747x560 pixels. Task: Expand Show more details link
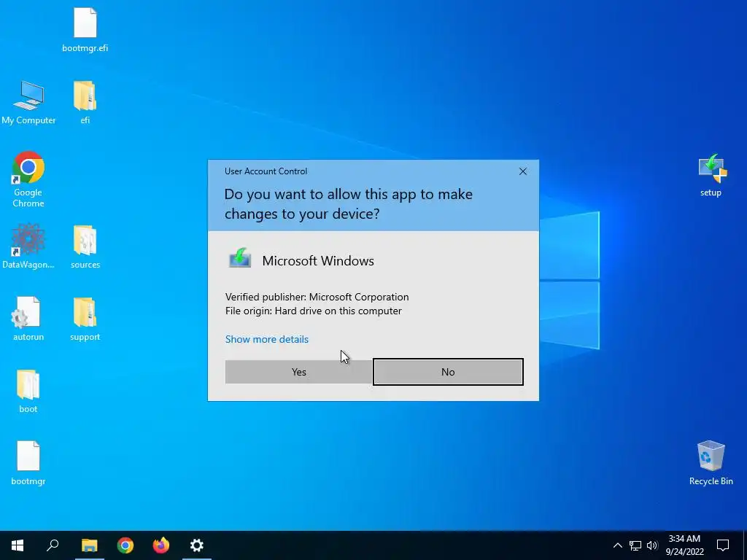pos(267,340)
